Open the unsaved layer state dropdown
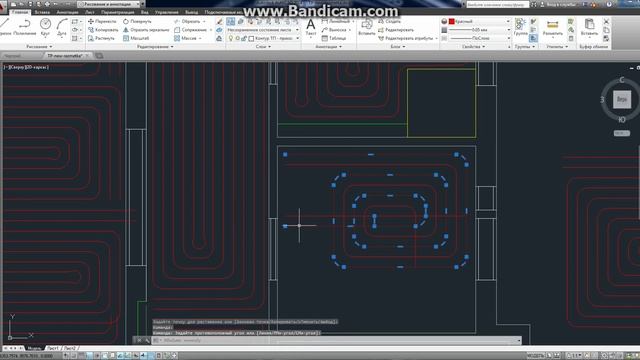Screen dimensions: 640x360 point(263,30)
